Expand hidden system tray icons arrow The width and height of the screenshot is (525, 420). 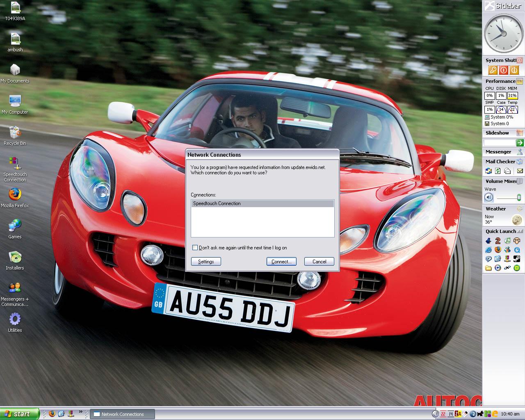[x=435, y=414]
